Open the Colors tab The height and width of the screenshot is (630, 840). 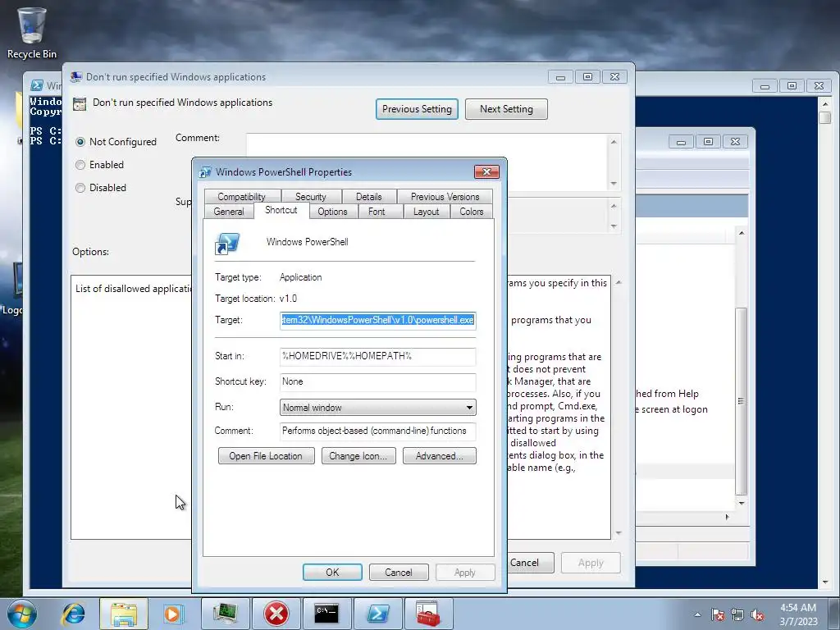(x=472, y=212)
